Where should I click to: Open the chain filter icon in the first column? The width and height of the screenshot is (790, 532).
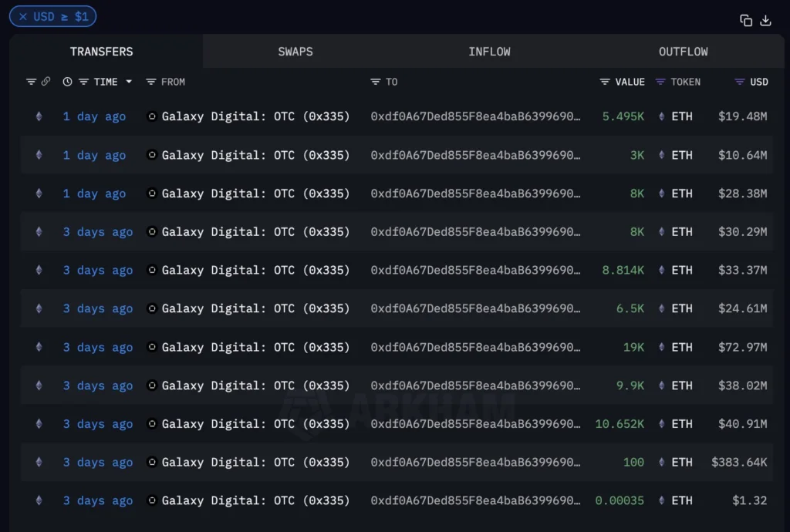click(x=31, y=82)
